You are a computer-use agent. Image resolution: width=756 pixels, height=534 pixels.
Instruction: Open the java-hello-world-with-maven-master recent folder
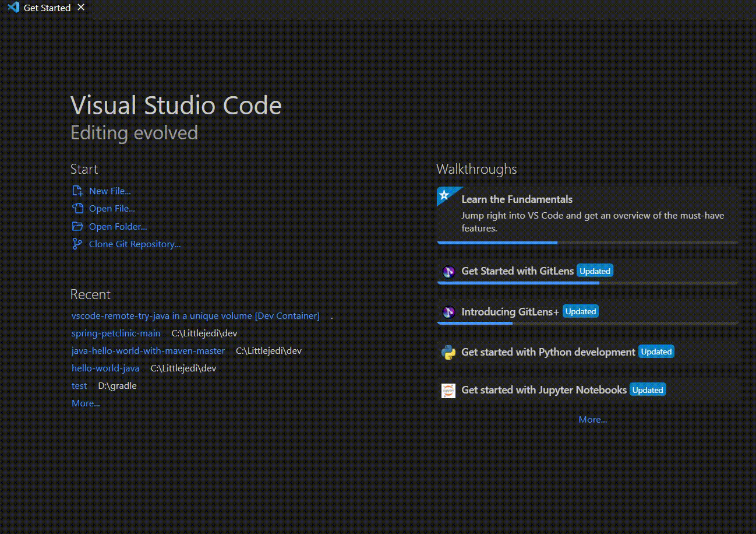[x=148, y=351]
